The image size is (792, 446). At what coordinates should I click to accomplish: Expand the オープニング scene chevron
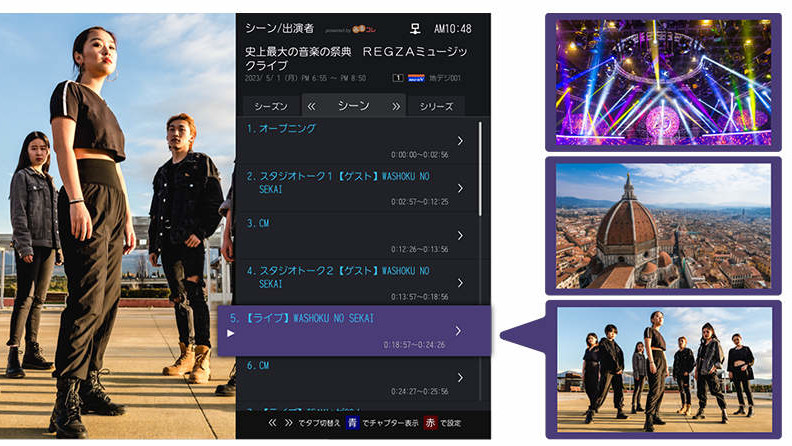pos(459,141)
